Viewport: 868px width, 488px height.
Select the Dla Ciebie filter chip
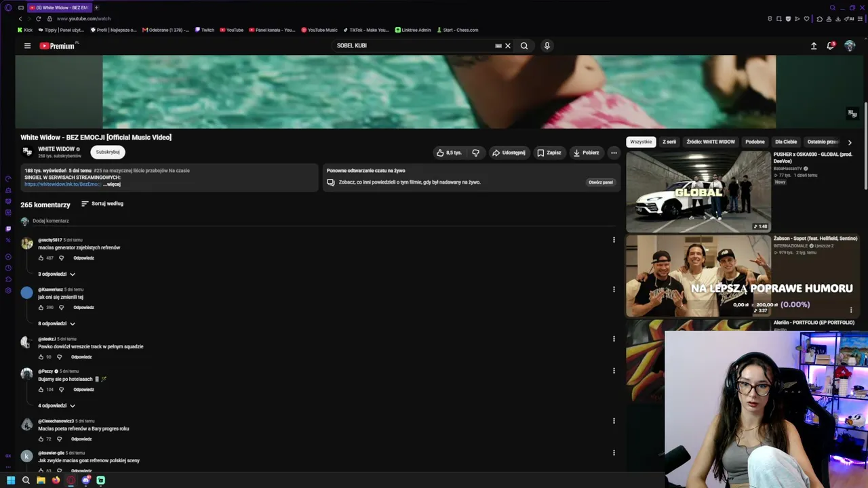786,142
